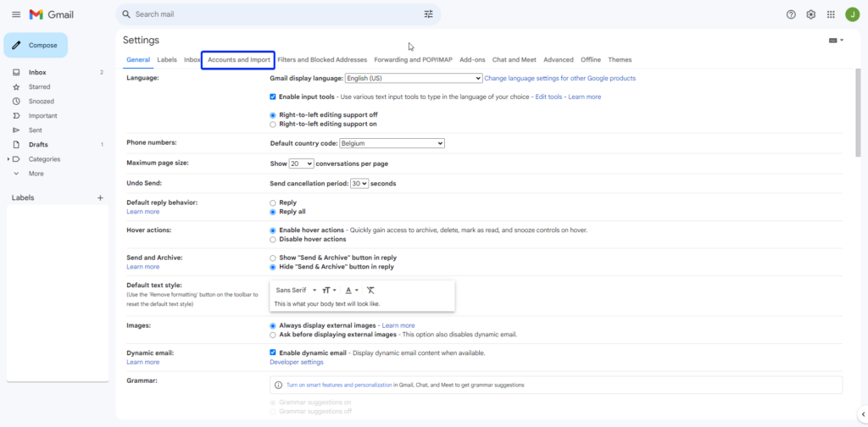Switch to Accounts and Import tab
This screenshot has height=427, width=868.
[x=238, y=60]
